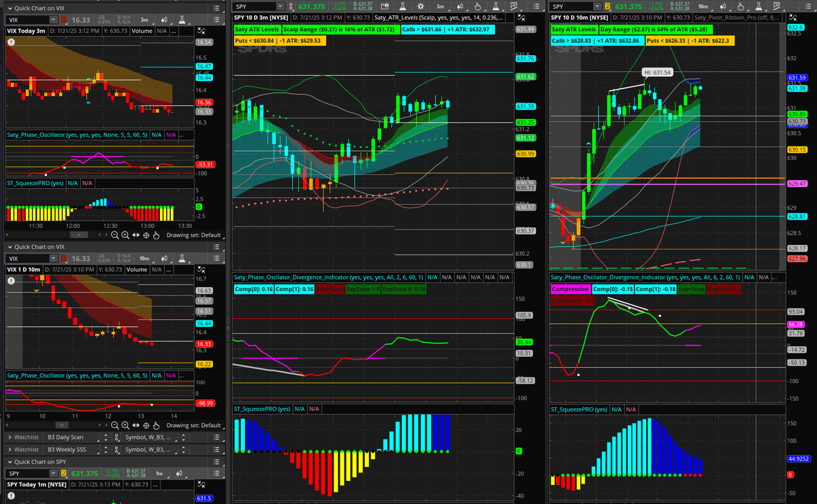Image resolution: width=817 pixels, height=504 pixels.
Task: Click zoom in magnifier under VIX 10m chart
Action: tap(125, 426)
